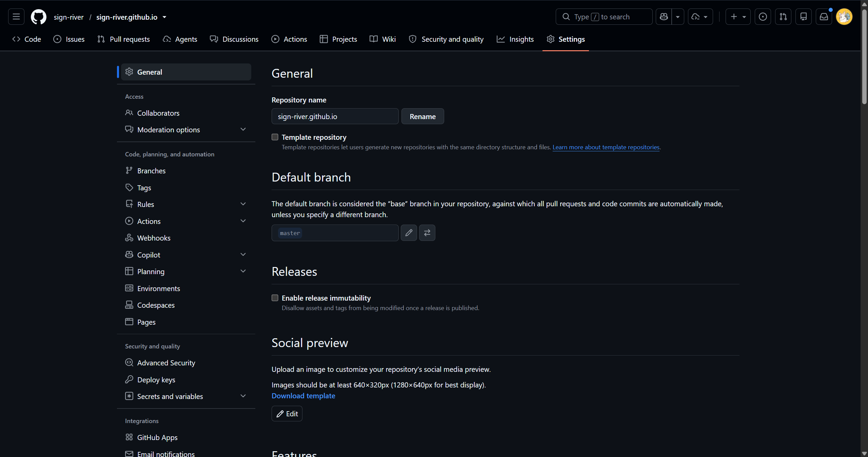Screen dimensions: 868x457
Task: Expand Secrets and variables in the sidebar
Action: tap(186, 396)
